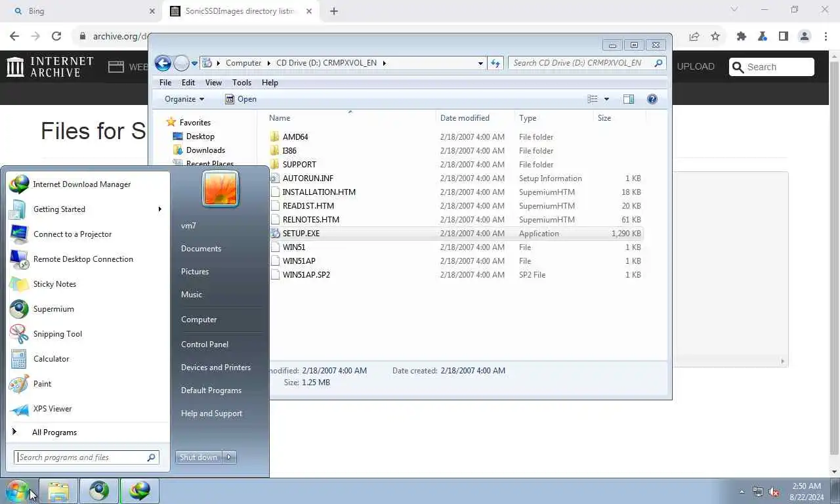Select RELNOTES.HTM file
The height and width of the screenshot is (504, 840).
click(456, 220)
